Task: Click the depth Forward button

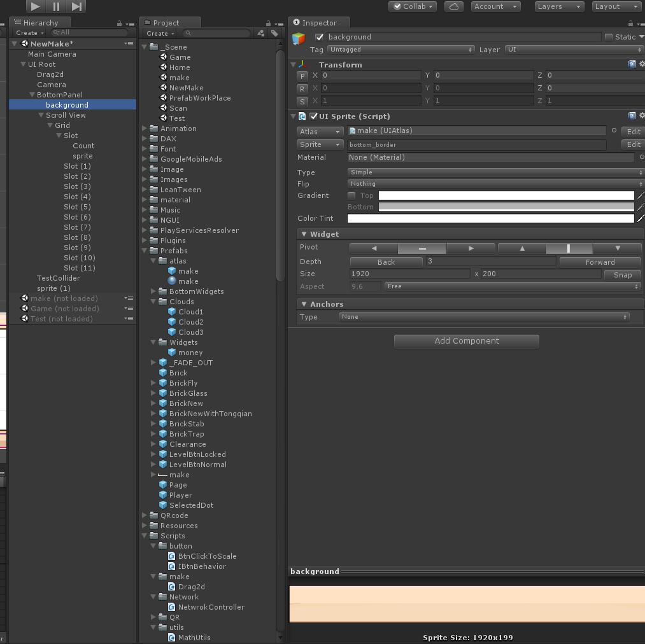Action: tap(600, 262)
